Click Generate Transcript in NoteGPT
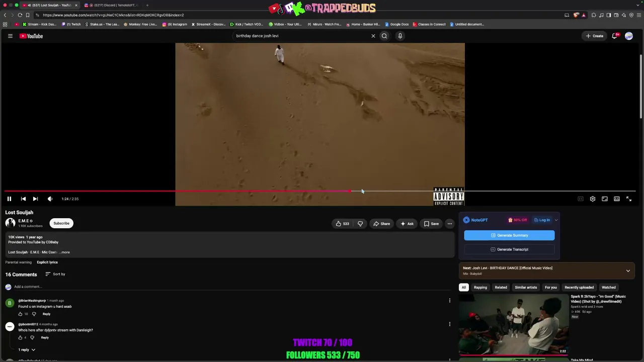 coord(509,249)
